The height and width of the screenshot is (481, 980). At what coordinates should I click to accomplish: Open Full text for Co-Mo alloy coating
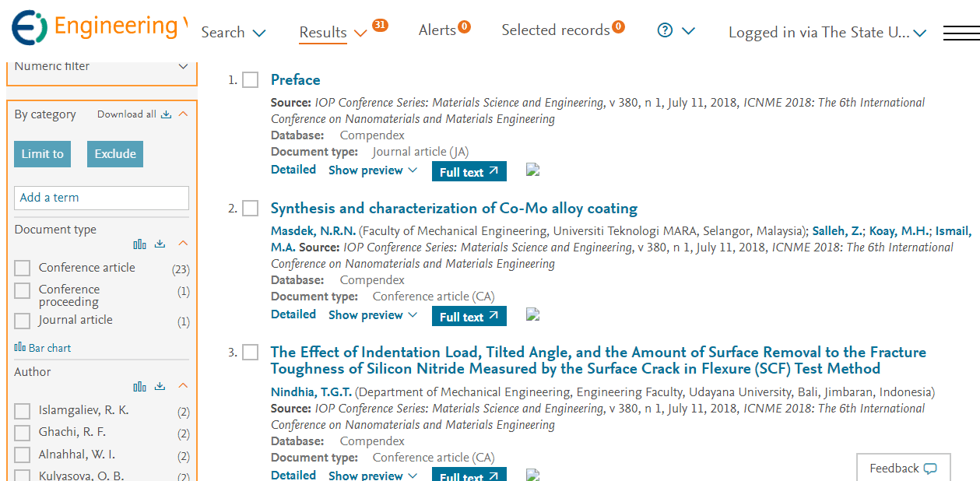[469, 316]
